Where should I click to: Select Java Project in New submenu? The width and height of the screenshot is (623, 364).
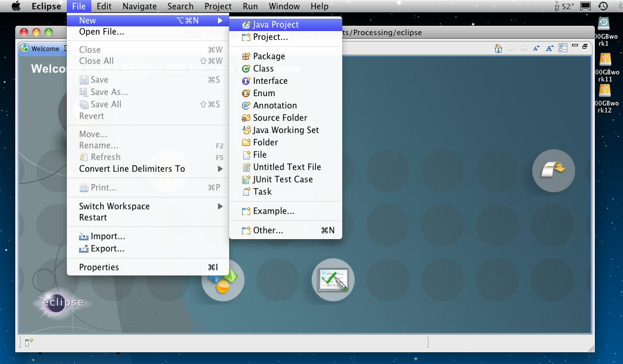coord(285,25)
